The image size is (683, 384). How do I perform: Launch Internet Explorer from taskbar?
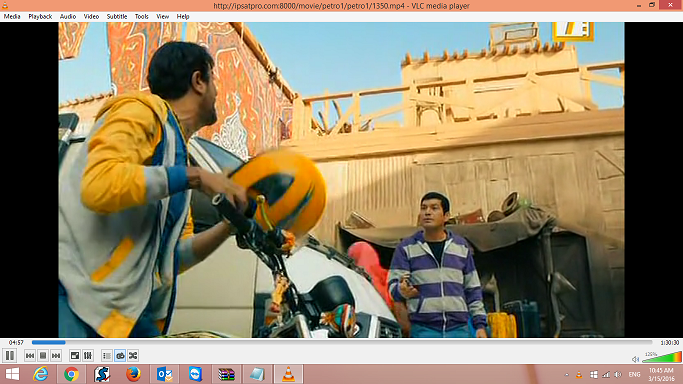click(41, 374)
